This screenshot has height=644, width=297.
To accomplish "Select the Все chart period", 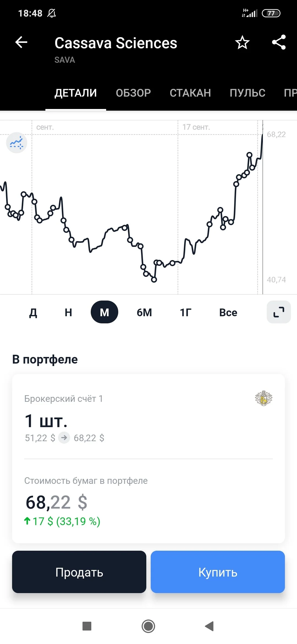I will coord(228,312).
